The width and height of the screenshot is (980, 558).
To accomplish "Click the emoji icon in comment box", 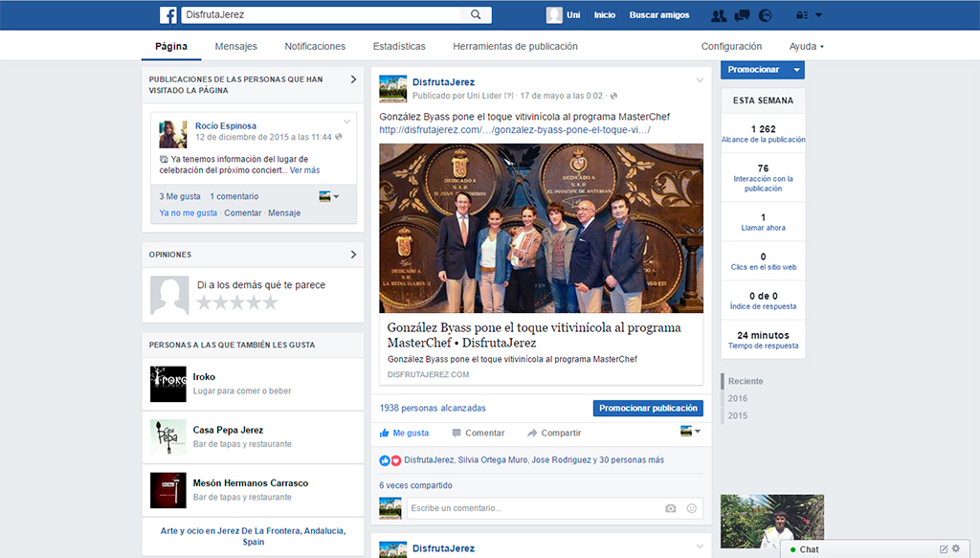I will 692,508.
